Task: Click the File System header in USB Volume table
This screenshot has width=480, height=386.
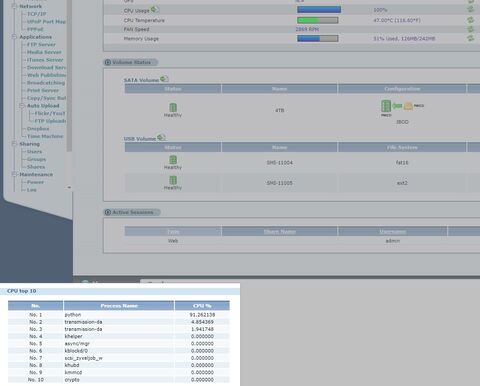Action: point(402,147)
